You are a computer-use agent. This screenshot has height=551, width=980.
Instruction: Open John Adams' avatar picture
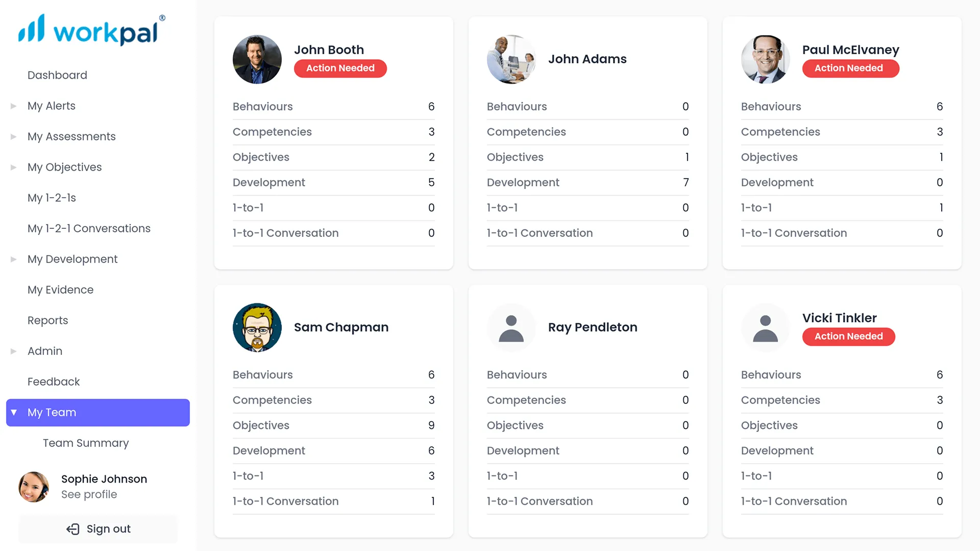pos(511,59)
